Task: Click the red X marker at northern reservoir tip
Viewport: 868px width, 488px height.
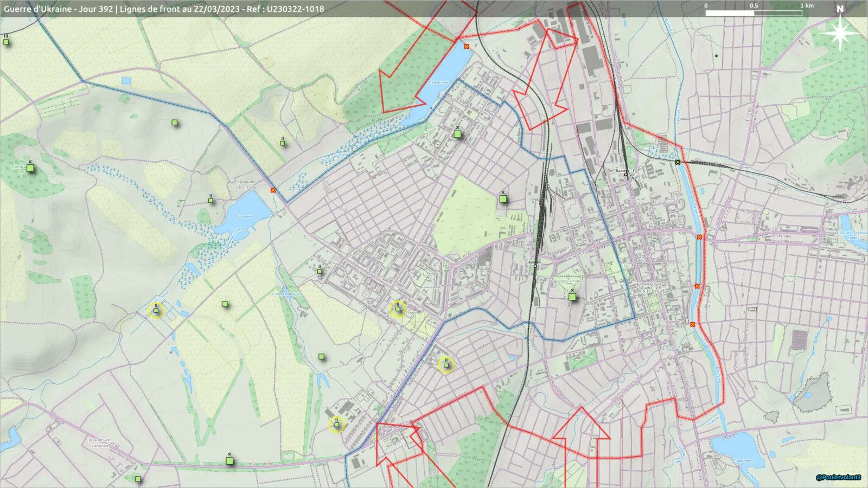Action: (x=467, y=47)
